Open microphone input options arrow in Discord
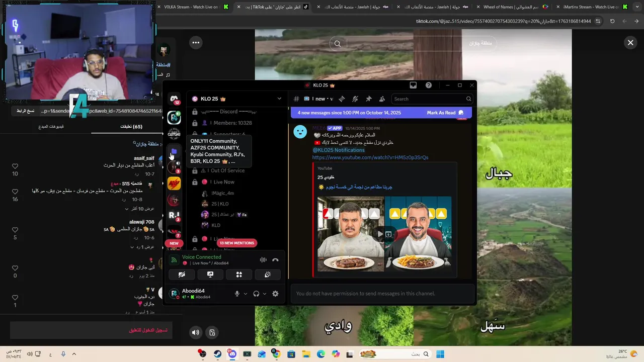644x362 pixels. tap(246, 294)
